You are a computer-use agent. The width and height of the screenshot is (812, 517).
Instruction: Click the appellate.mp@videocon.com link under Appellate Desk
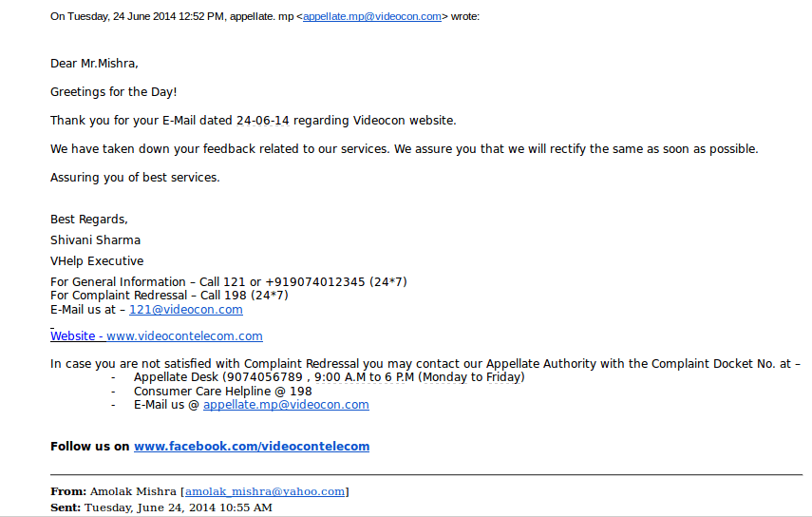pyautogui.click(x=286, y=405)
